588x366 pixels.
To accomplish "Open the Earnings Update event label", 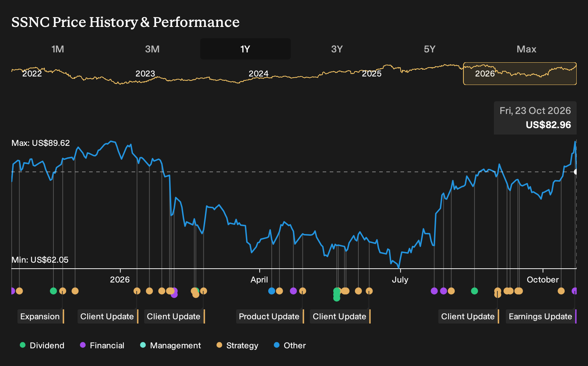I will (x=541, y=316).
